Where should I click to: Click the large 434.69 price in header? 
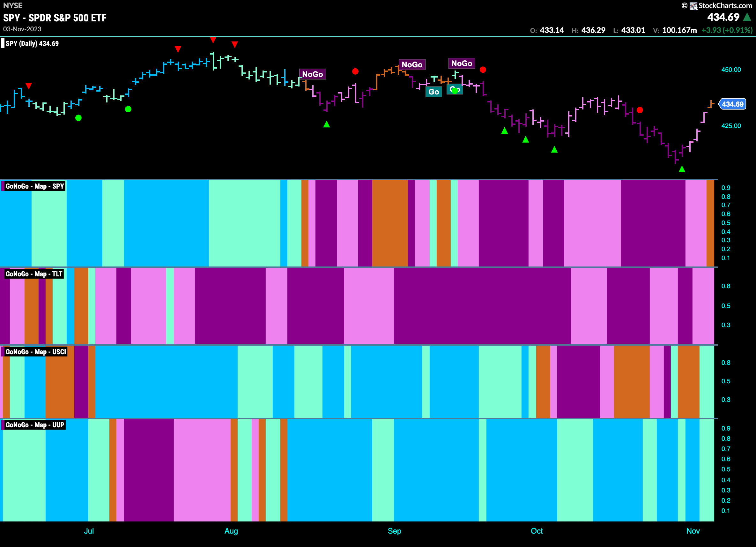point(723,17)
